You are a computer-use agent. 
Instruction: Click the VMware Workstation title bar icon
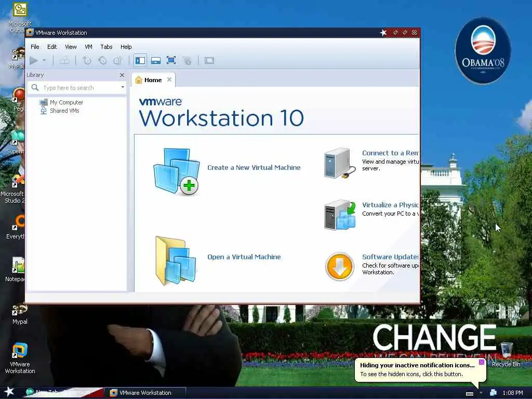pos(30,33)
